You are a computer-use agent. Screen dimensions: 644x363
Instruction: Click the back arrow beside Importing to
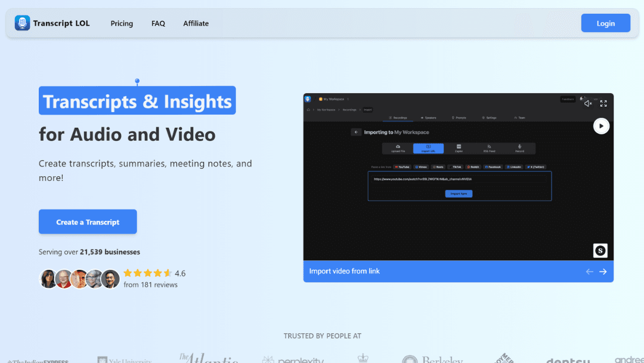coord(356,132)
